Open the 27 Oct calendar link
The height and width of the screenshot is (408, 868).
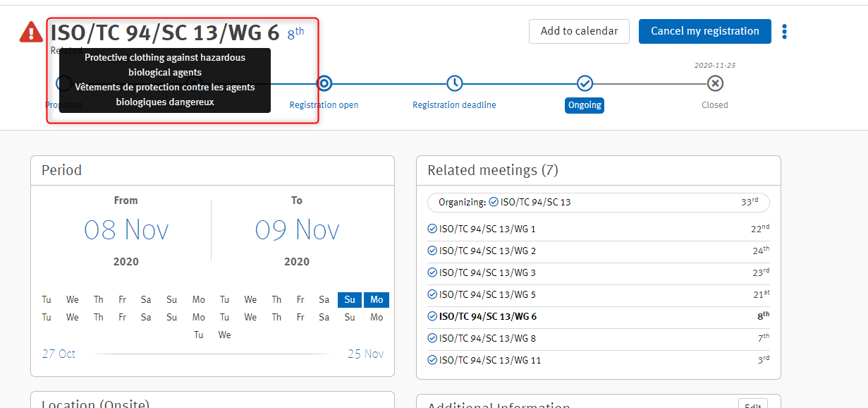59,354
